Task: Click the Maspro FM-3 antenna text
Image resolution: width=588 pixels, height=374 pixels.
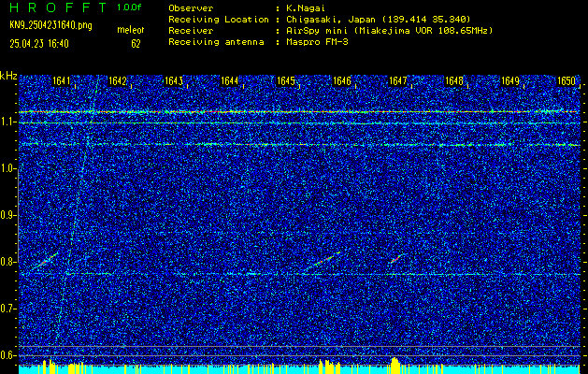Action: (317, 42)
